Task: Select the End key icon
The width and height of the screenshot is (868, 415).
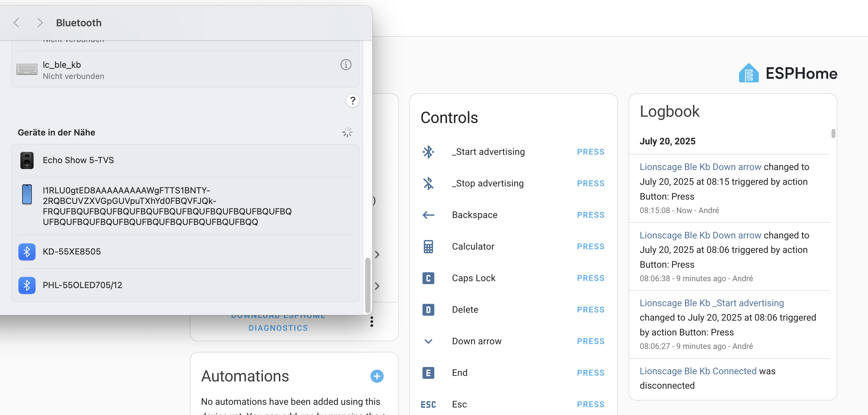Action: tap(428, 373)
